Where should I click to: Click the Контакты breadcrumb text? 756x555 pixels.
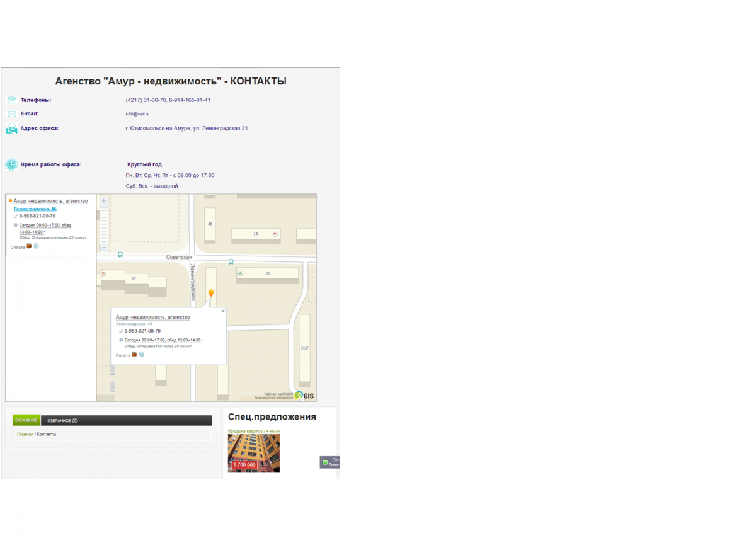point(46,434)
